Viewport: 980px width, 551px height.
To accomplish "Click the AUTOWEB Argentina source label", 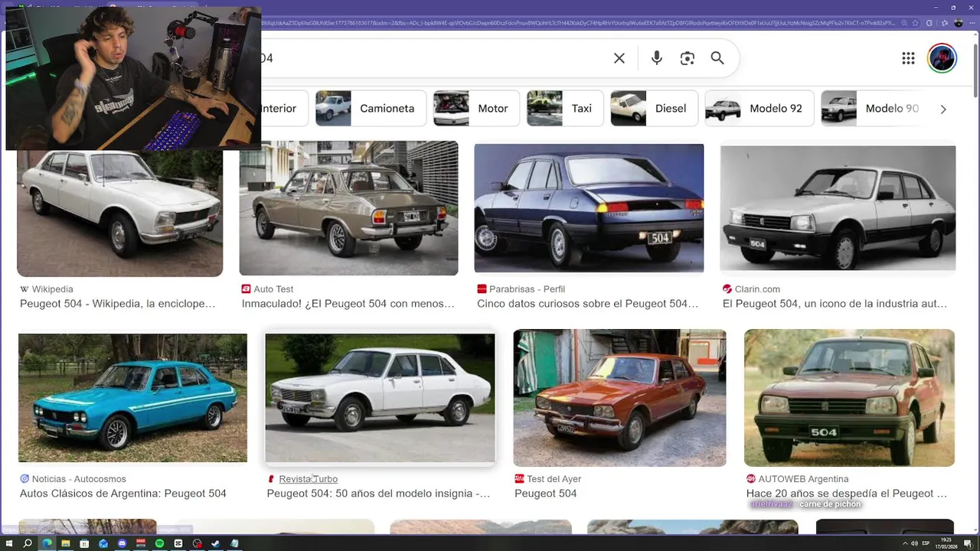I will (x=803, y=479).
